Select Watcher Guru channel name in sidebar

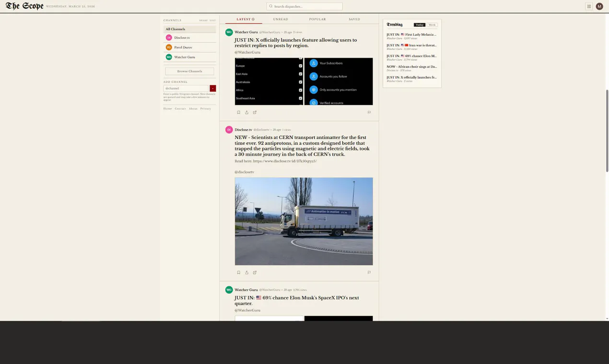click(x=185, y=57)
